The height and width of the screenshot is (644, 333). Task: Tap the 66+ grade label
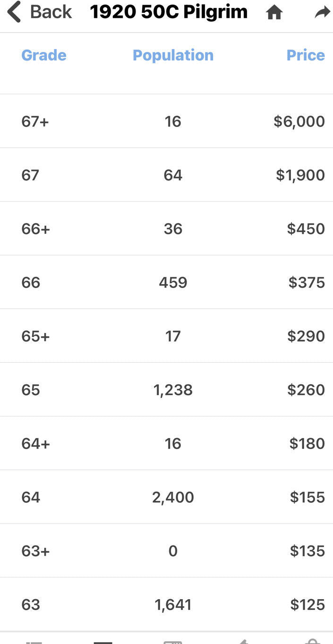36,229
